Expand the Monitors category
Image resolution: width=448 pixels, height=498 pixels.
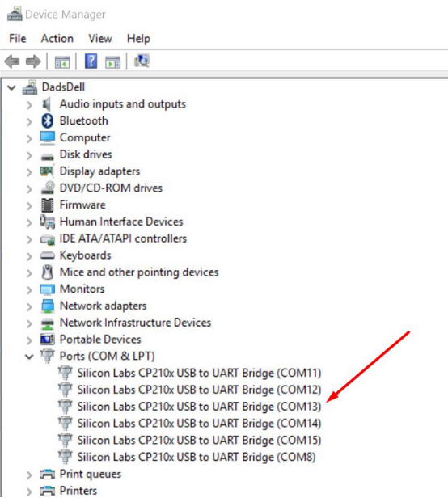point(29,290)
